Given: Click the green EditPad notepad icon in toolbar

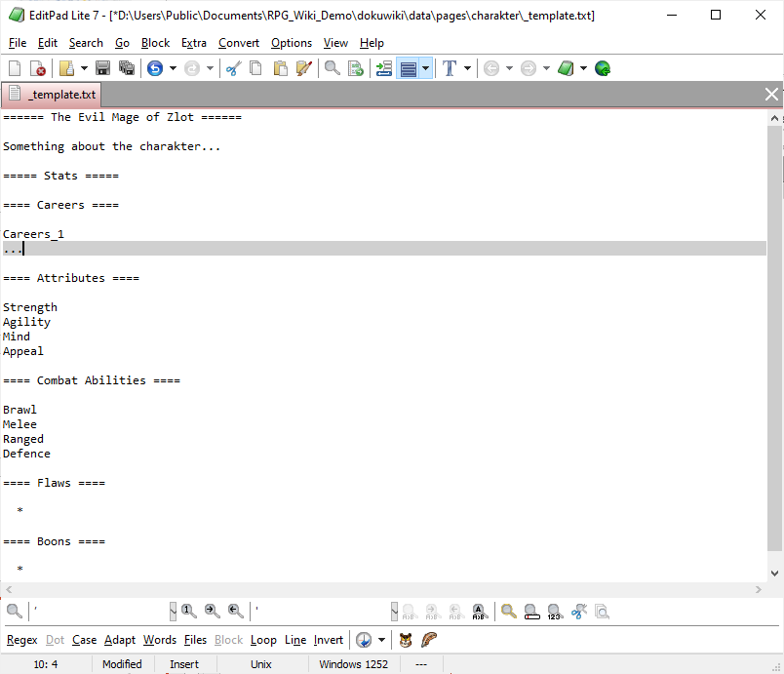Looking at the screenshot, I should click(x=566, y=68).
